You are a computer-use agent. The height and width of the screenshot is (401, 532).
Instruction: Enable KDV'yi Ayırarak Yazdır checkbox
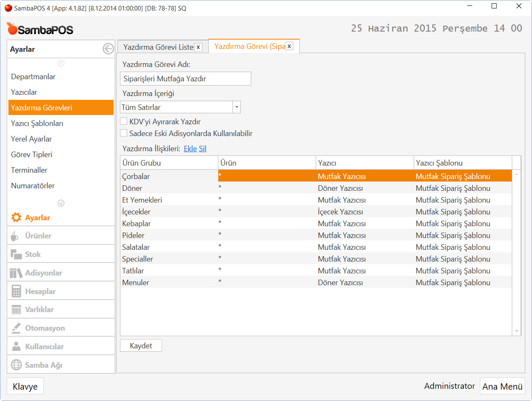[124, 122]
